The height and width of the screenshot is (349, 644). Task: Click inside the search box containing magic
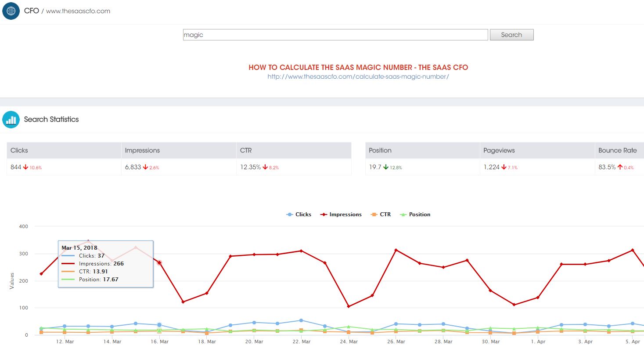335,35
